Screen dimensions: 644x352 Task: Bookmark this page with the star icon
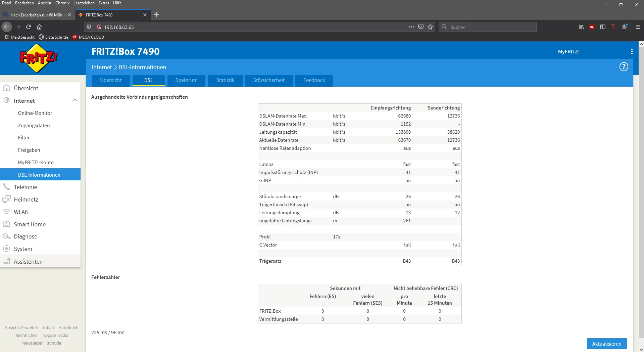pyautogui.click(x=430, y=27)
